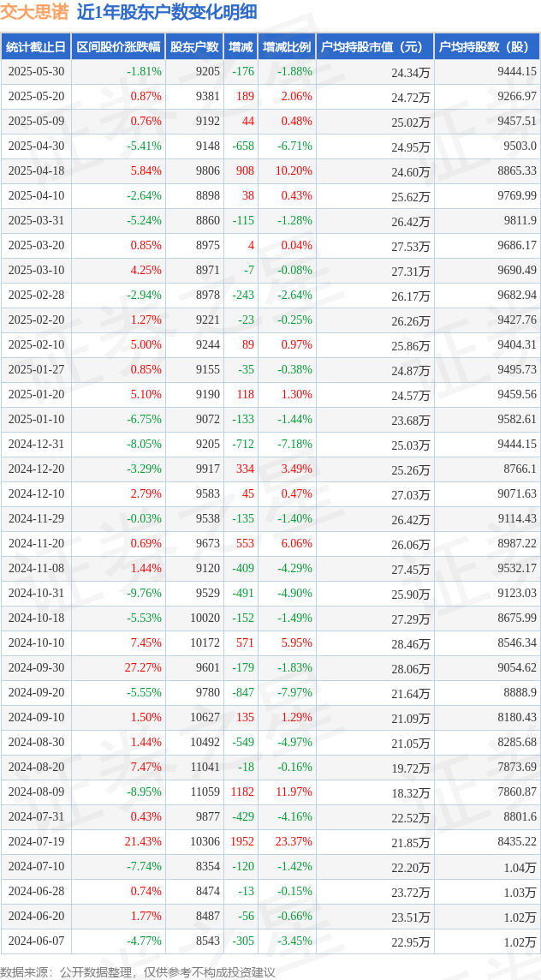Screen dimensions: 541x980
Task: Select the 2025-05-30 date cell
Action: pos(35,71)
